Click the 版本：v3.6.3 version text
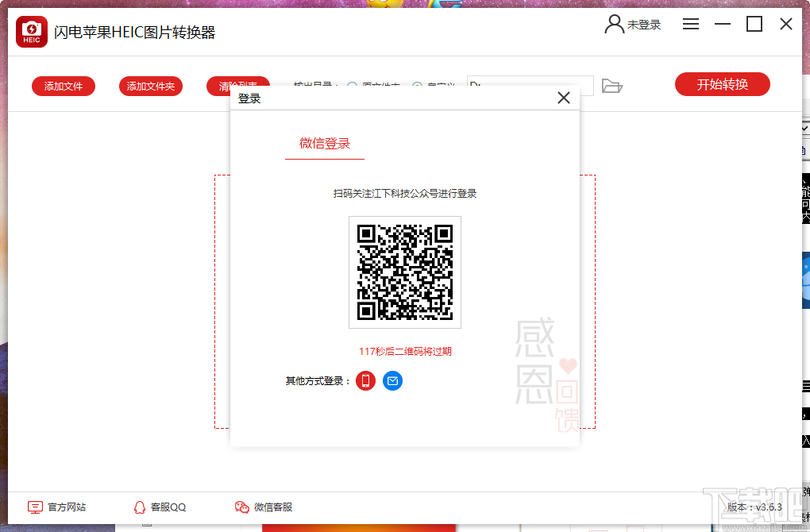Viewport: 810px width, 532px height. coord(754,507)
